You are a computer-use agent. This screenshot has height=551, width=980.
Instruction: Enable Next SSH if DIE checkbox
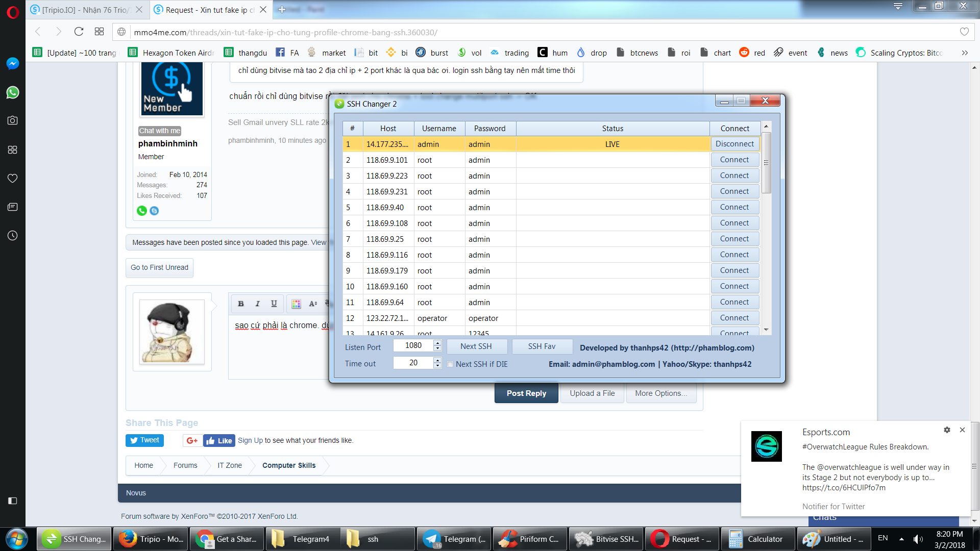pos(450,364)
